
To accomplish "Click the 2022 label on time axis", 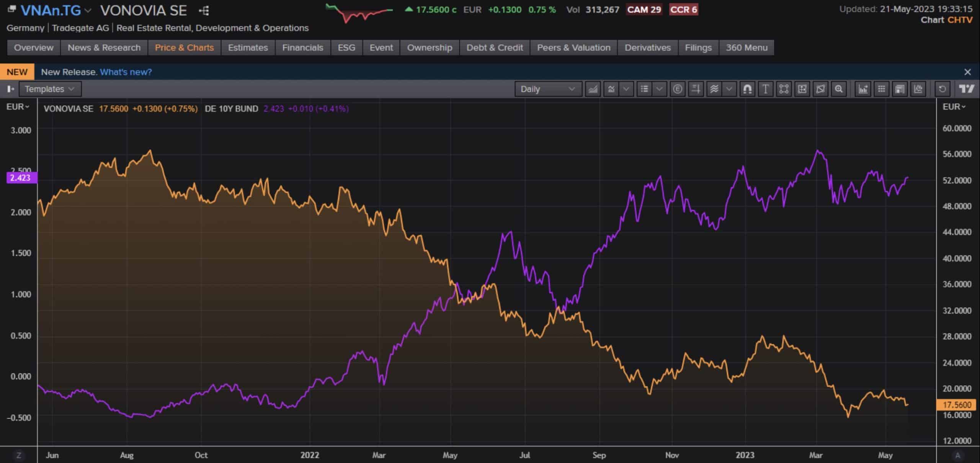I will [x=310, y=455].
